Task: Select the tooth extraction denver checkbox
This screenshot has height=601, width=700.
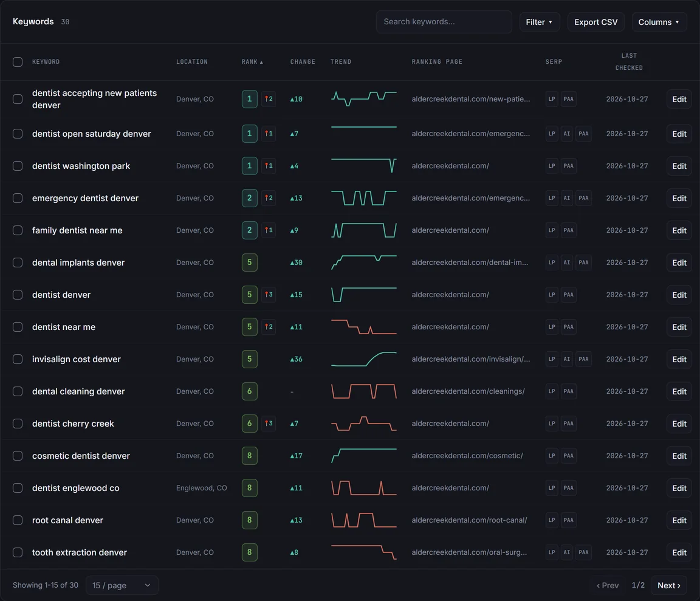Action: tap(18, 552)
